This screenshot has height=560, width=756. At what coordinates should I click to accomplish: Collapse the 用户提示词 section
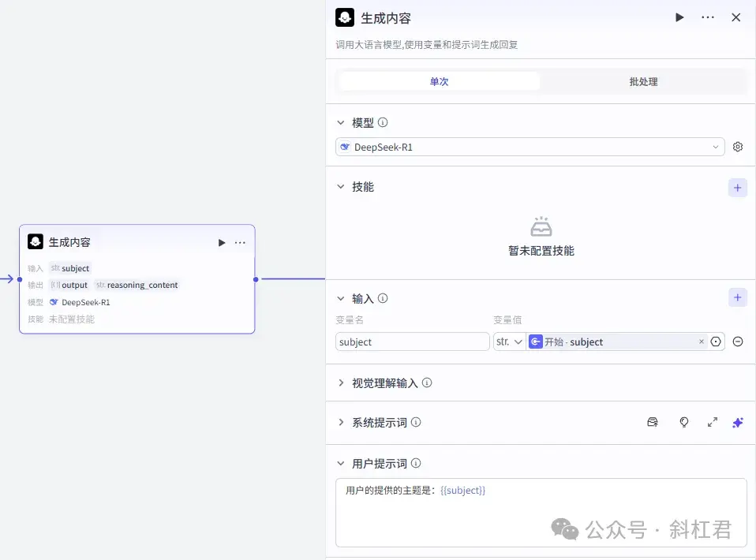[x=341, y=463]
